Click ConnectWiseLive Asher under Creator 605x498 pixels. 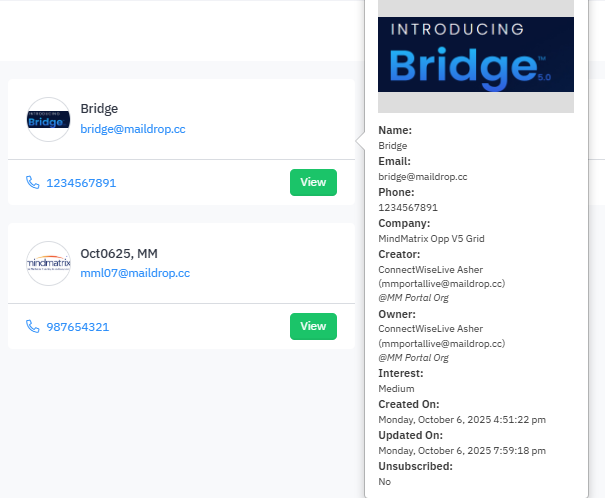pos(430,270)
